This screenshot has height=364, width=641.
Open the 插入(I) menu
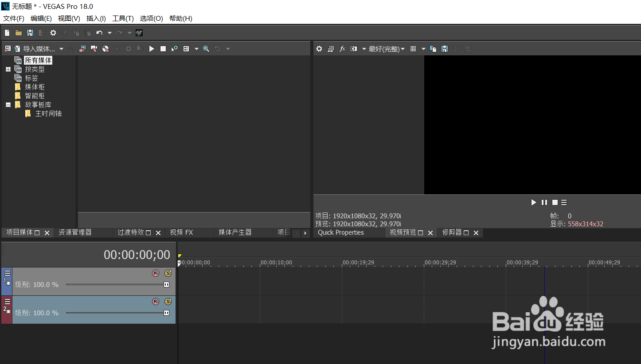[x=96, y=18]
